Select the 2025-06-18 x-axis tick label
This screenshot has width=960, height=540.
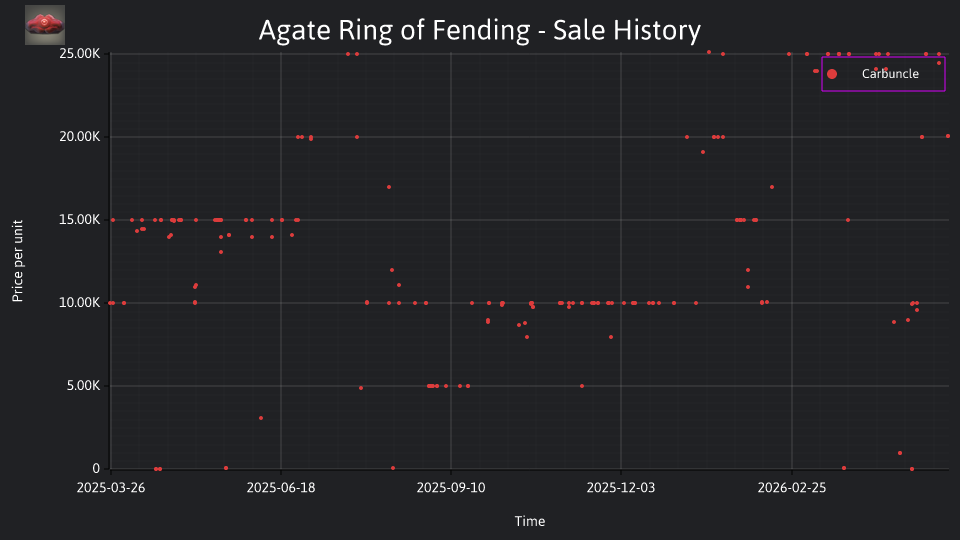[x=281, y=488]
